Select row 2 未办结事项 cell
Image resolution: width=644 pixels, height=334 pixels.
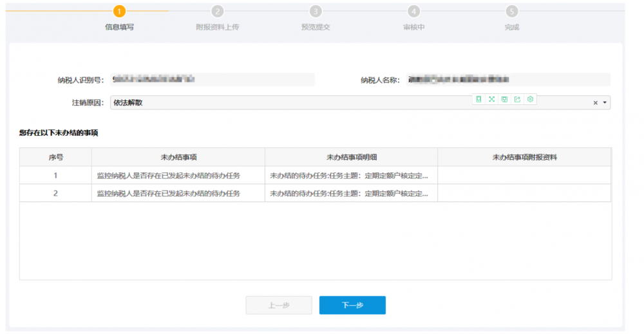pyautogui.click(x=178, y=193)
